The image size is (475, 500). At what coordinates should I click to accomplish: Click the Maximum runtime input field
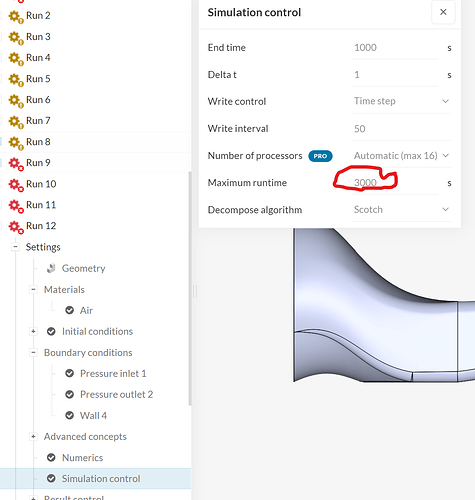pyautogui.click(x=395, y=183)
